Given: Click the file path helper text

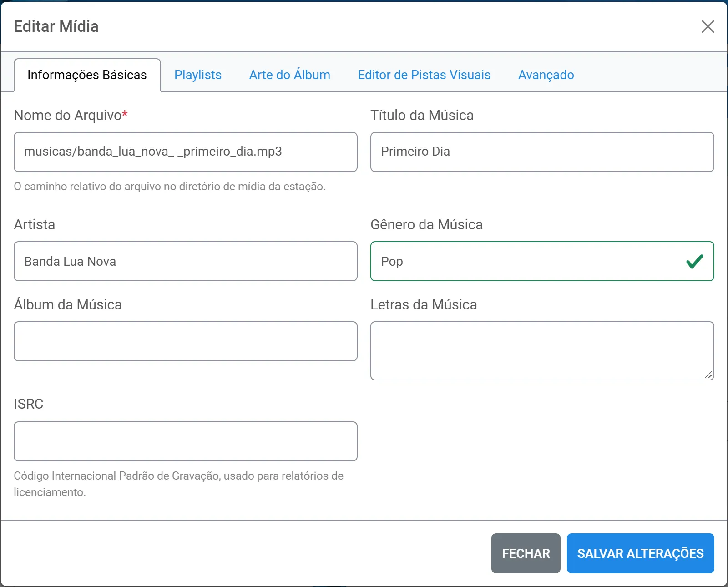Looking at the screenshot, I should 170,187.
